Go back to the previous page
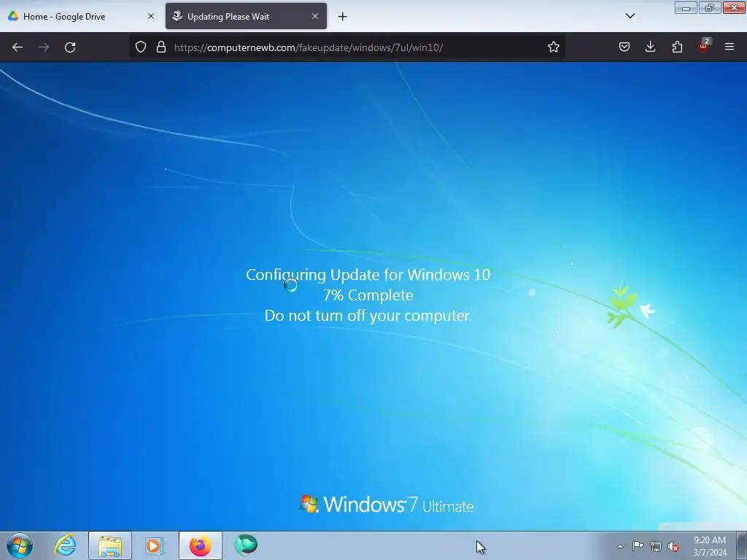Image resolution: width=747 pixels, height=560 pixels. pos(18,47)
